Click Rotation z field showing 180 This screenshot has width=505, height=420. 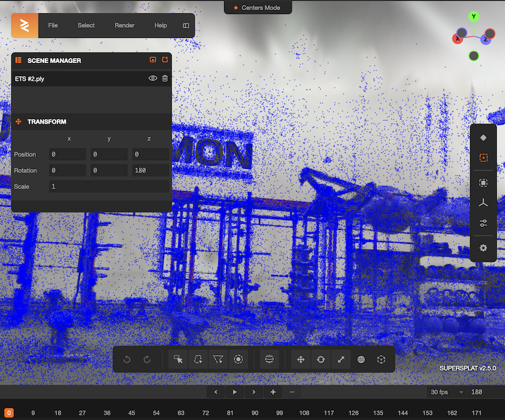[x=150, y=170]
